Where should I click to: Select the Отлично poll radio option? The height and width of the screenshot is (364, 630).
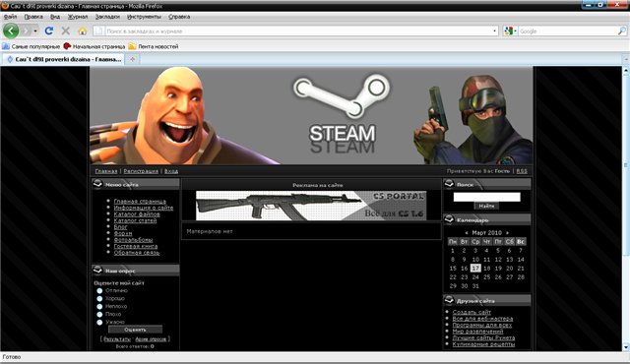tap(99, 290)
